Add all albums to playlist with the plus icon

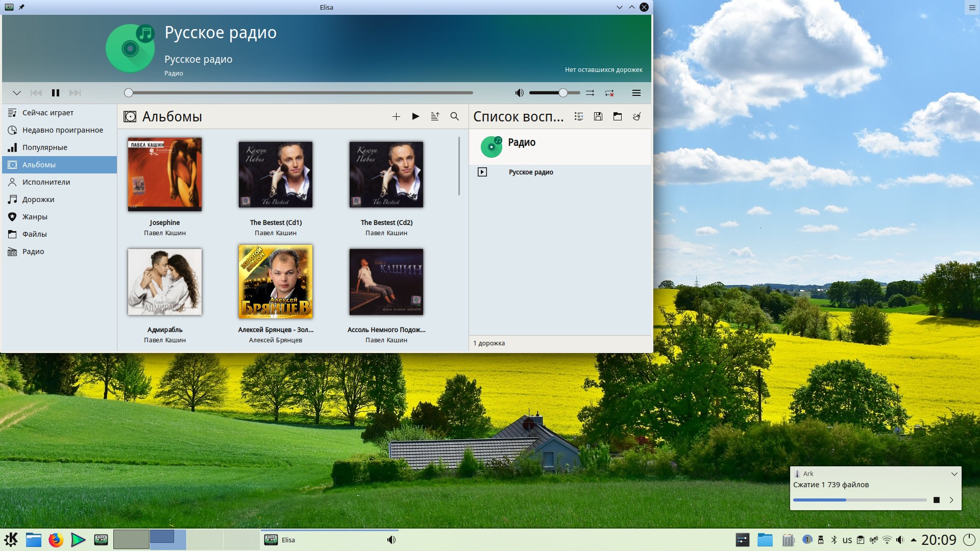[x=396, y=117]
